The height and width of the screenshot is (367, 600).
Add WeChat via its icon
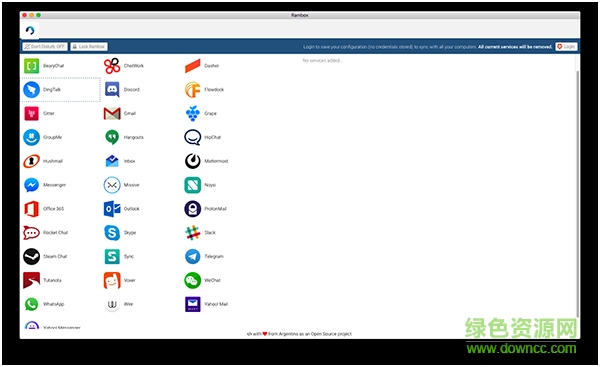[192, 281]
